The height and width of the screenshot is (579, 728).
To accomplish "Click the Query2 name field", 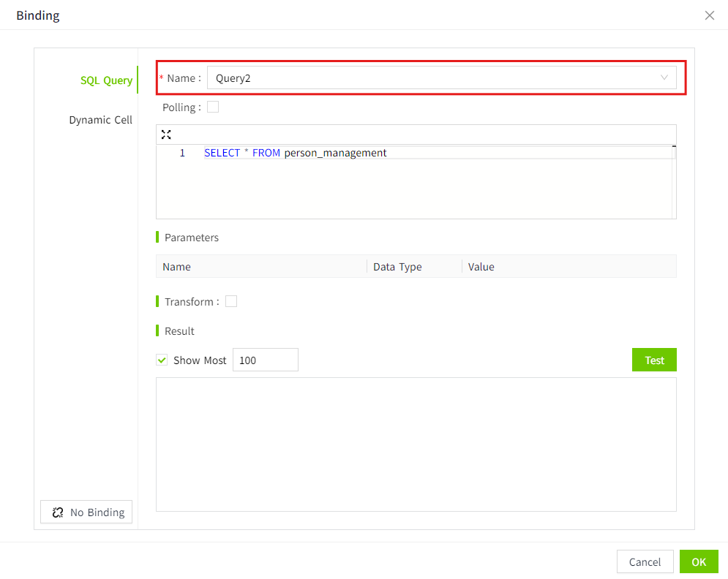I will (x=432, y=78).
